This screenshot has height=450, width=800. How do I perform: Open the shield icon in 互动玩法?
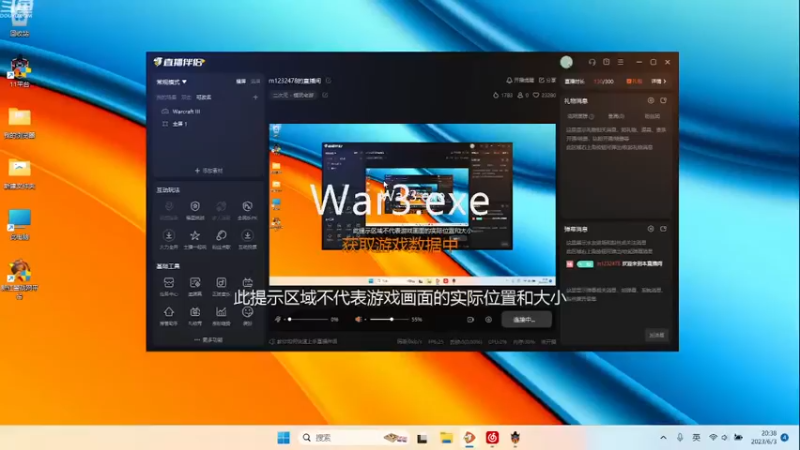(x=195, y=206)
